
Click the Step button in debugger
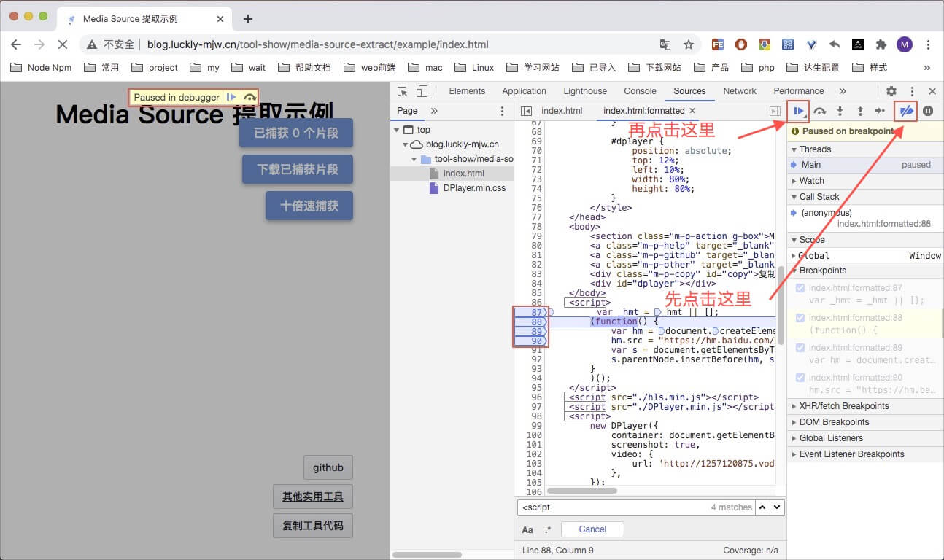pyautogui.click(x=880, y=112)
